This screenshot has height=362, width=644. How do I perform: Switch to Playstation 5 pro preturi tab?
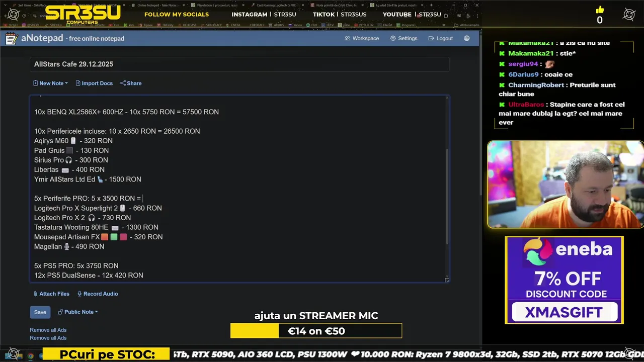218,5
